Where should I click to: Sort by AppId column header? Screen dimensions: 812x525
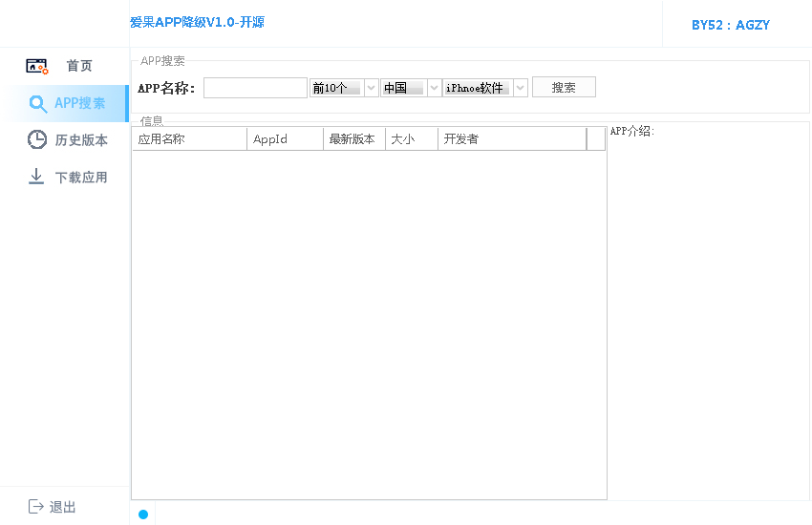[286, 139]
